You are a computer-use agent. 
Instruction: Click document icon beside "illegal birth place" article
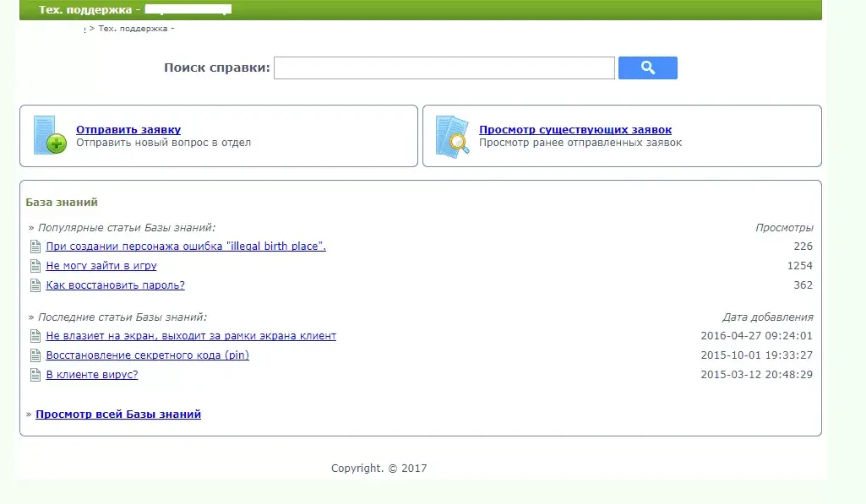tap(35, 247)
